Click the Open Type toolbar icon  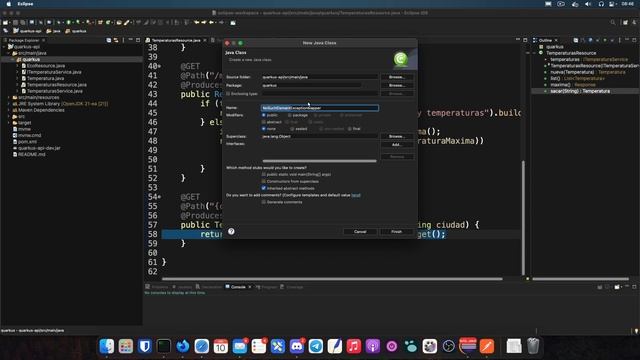click(119, 22)
